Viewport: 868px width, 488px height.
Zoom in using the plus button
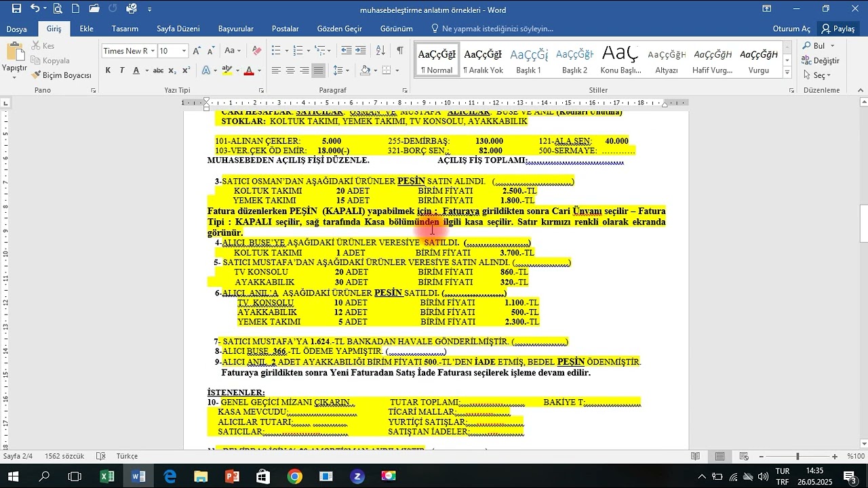point(834,456)
